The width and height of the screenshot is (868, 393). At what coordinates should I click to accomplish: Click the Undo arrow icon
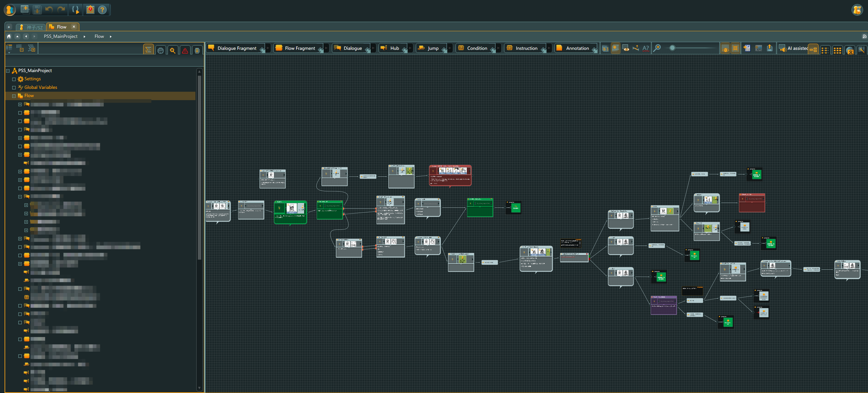[x=49, y=10]
